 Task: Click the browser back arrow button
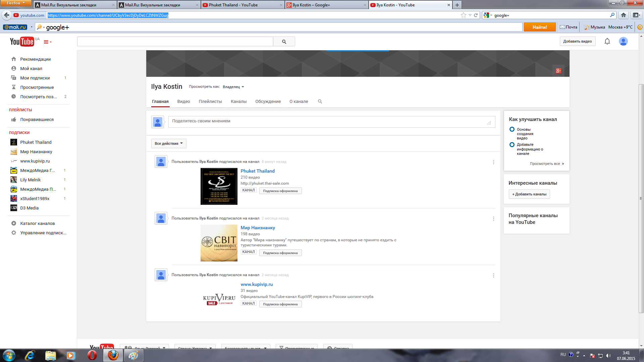(6, 15)
